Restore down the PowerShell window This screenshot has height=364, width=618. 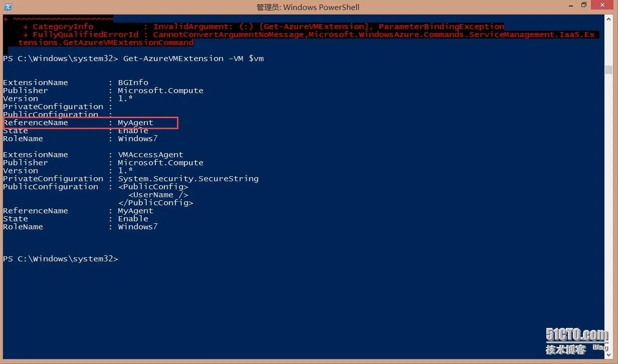coord(583,6)
